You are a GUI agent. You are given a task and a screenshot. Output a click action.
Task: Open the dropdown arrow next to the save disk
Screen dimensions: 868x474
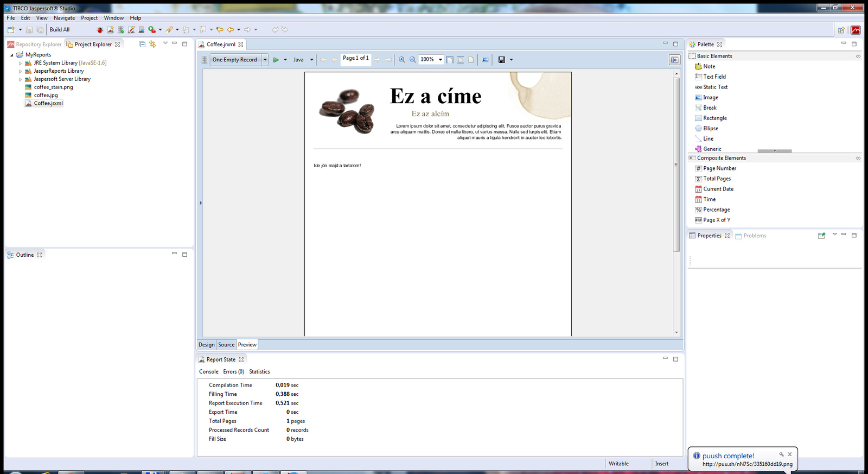511,60
